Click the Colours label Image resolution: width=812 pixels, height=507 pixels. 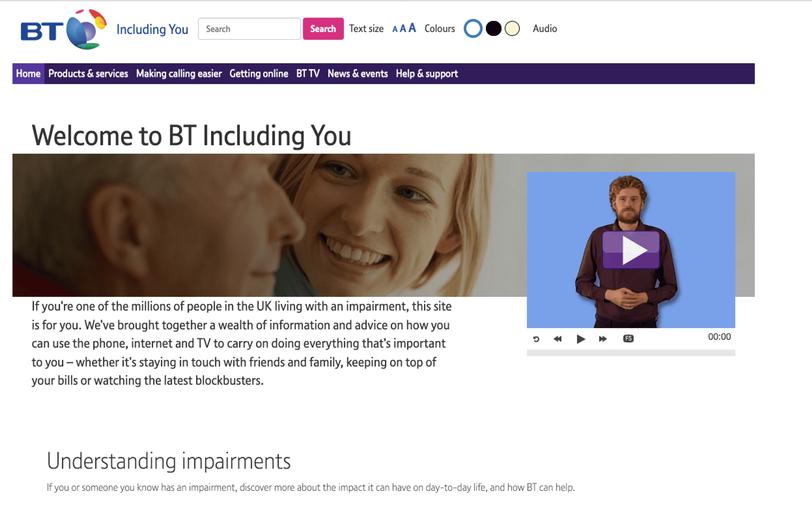tap(440, 29)
